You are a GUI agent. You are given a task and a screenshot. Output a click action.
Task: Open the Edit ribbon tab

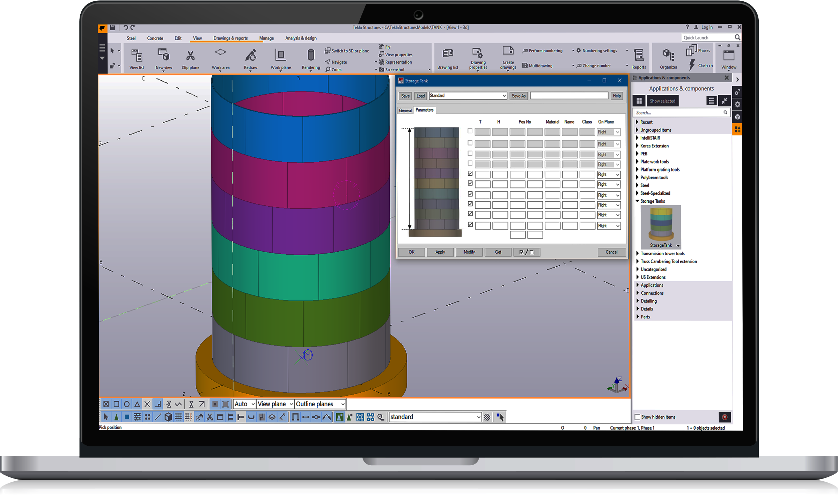tap(178, 38)
